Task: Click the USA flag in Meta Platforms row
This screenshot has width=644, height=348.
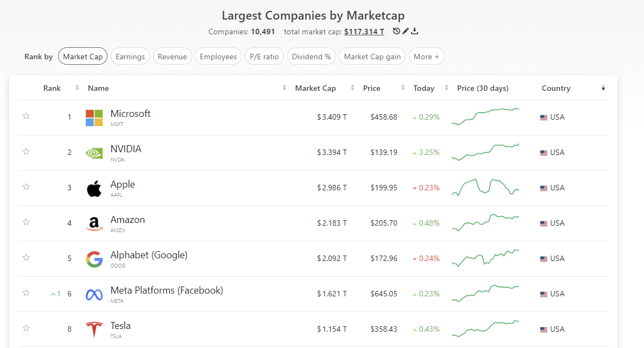Action: click(x=544, y=294)
